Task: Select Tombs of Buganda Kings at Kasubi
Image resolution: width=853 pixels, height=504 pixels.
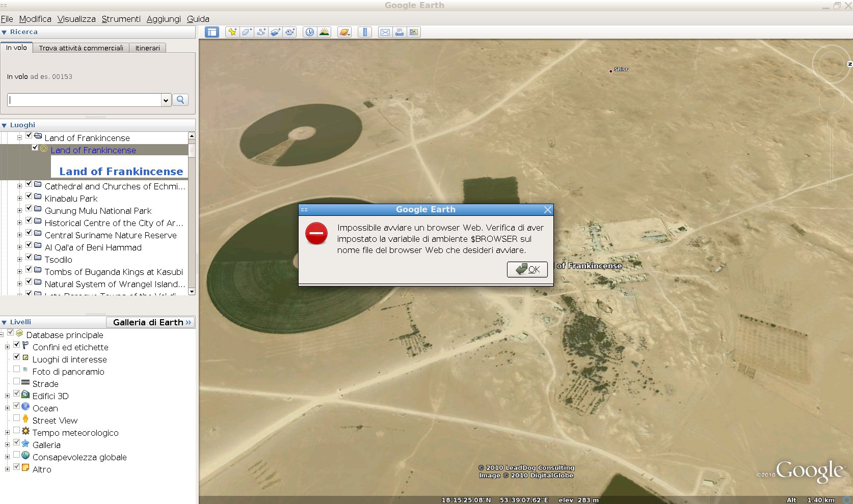Action: pos(114,272)
